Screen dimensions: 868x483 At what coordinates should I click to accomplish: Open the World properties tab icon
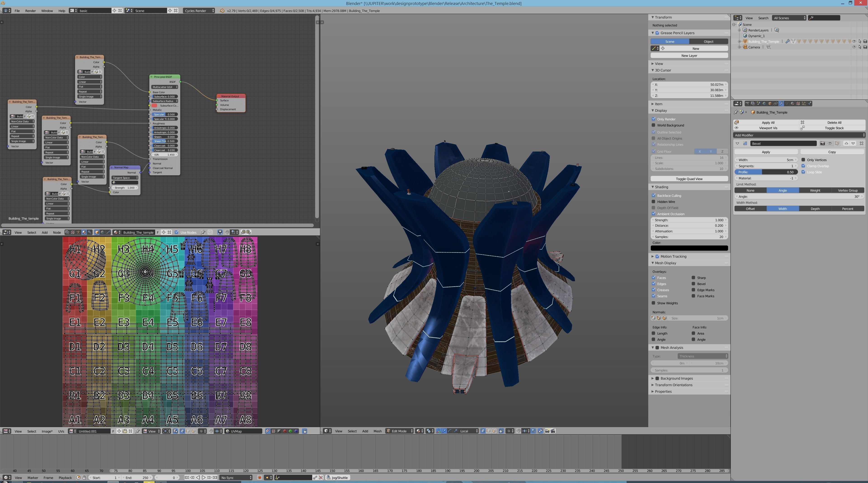click(764, 104)
